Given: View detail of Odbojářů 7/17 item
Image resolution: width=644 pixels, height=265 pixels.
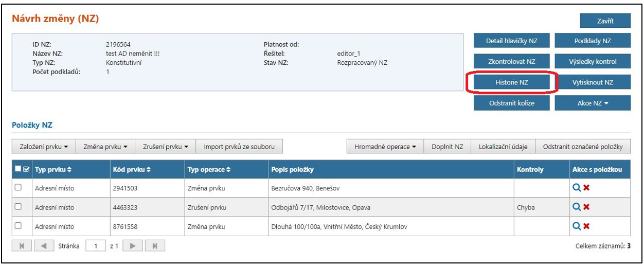Looking at the screenshot, I should (x=577, y=207).
